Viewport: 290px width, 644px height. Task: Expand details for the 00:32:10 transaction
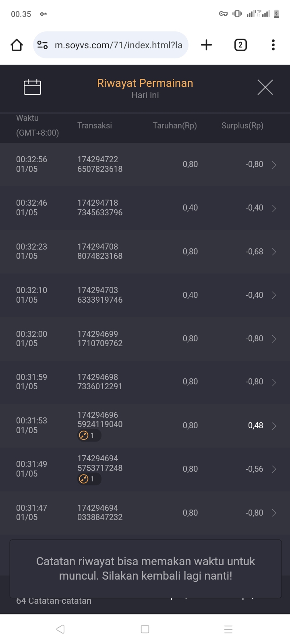[274, 295]
